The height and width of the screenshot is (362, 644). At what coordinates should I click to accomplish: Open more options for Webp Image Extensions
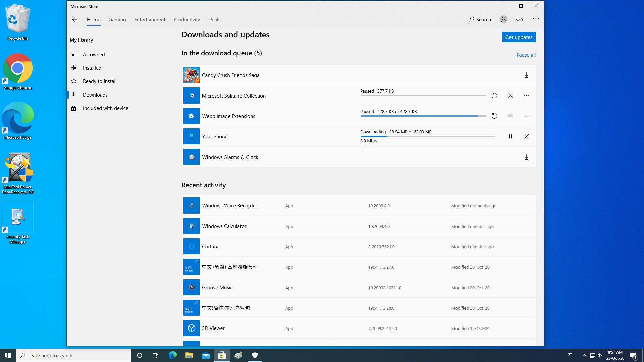[x=526, y=116]
